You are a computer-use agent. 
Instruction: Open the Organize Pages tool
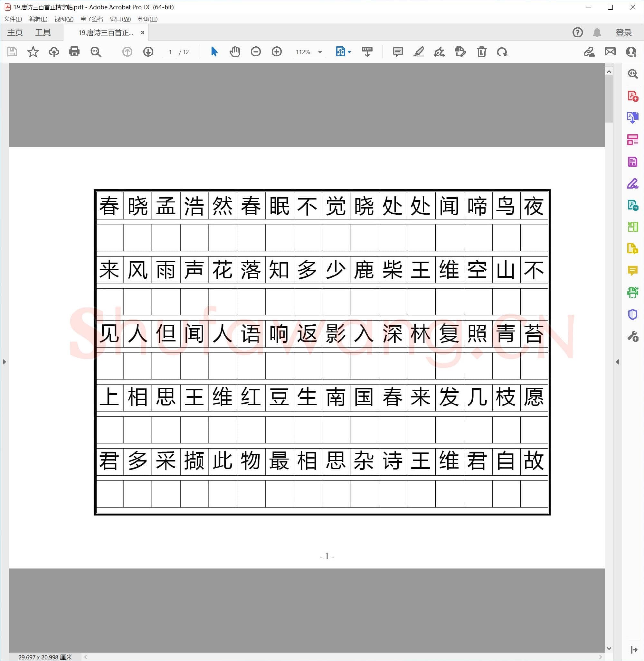633,140
